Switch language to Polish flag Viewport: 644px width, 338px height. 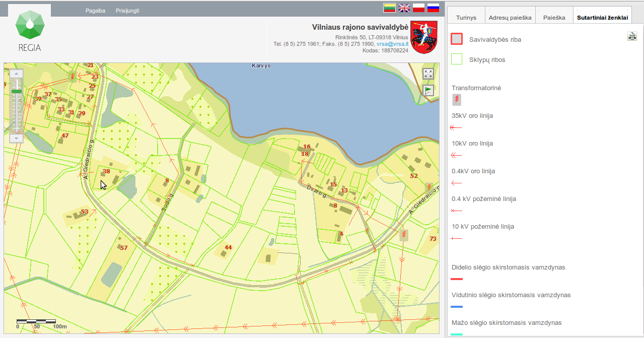point(419,8)
